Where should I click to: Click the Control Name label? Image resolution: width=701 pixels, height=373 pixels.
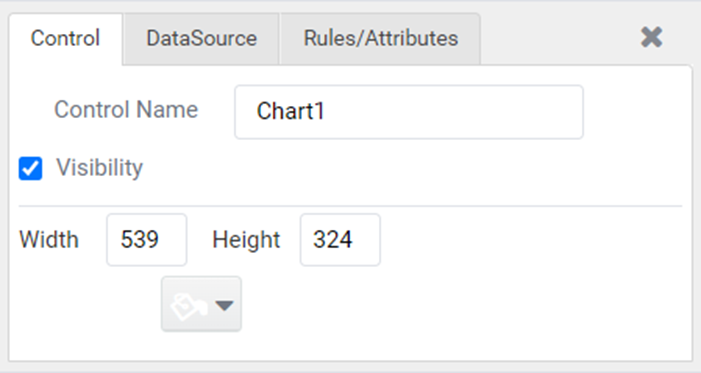pos(126,110)
